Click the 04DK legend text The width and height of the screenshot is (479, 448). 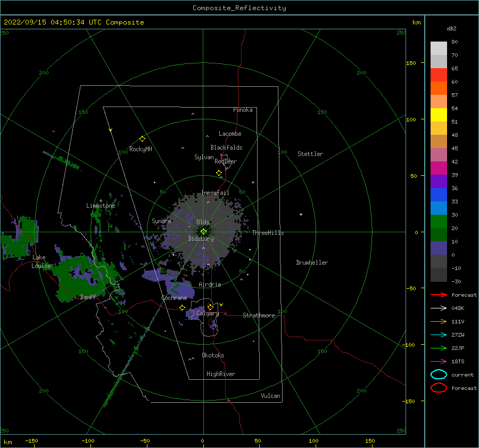click(458, 308)
